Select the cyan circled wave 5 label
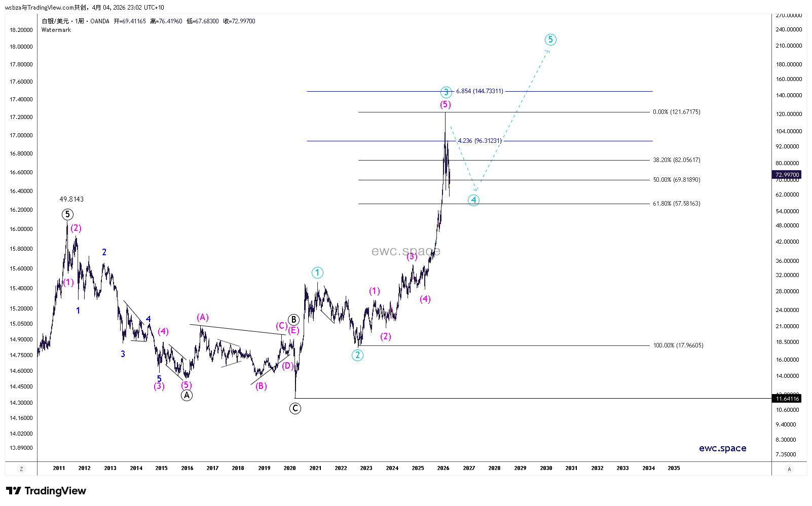Viewport: 812px width, 506px height. point(550,40)
